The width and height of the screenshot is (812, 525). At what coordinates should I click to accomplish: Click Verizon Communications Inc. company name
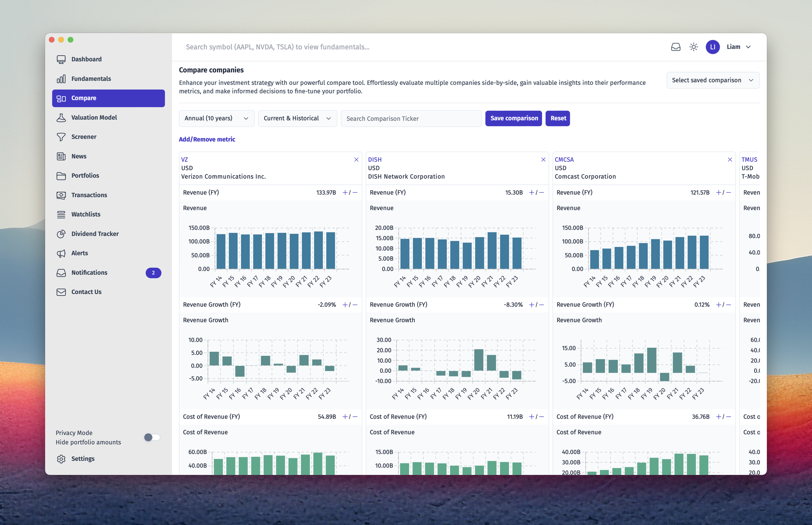(224, 177)
